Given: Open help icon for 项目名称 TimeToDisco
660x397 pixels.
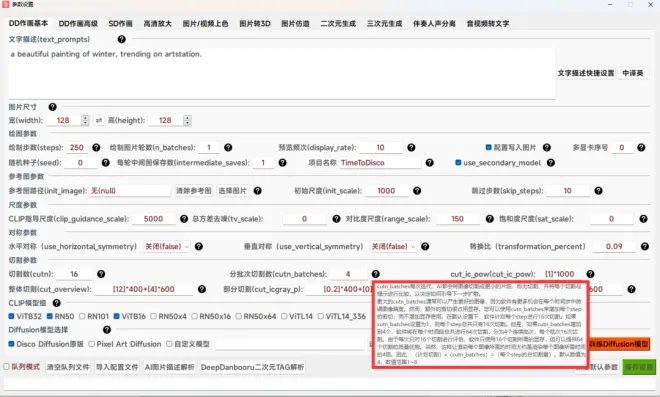Looking at the screenshot, I should [x=429, y=163].
